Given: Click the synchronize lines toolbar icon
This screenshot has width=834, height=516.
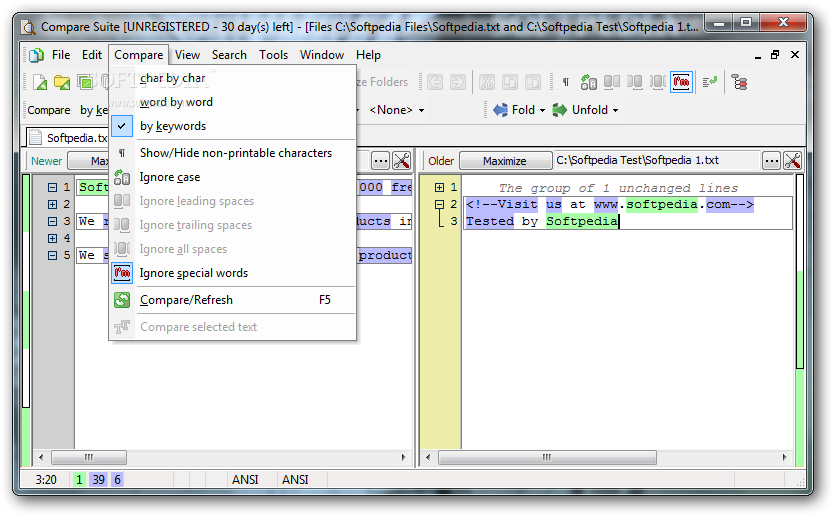Looking at the screenshot, I should (x=710, y=82).
